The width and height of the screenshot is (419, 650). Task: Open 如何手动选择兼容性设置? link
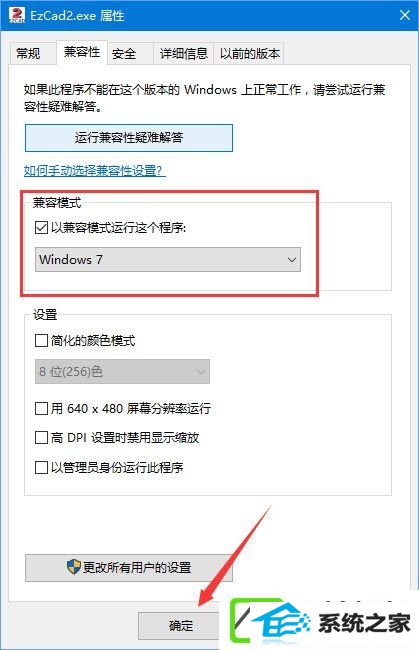tap(94, 170)
